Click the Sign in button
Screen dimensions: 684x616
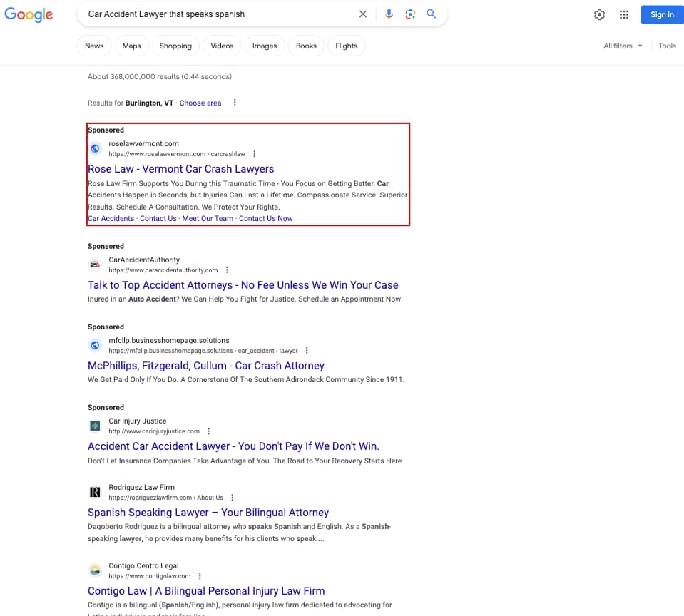click(x=662, y=15)
